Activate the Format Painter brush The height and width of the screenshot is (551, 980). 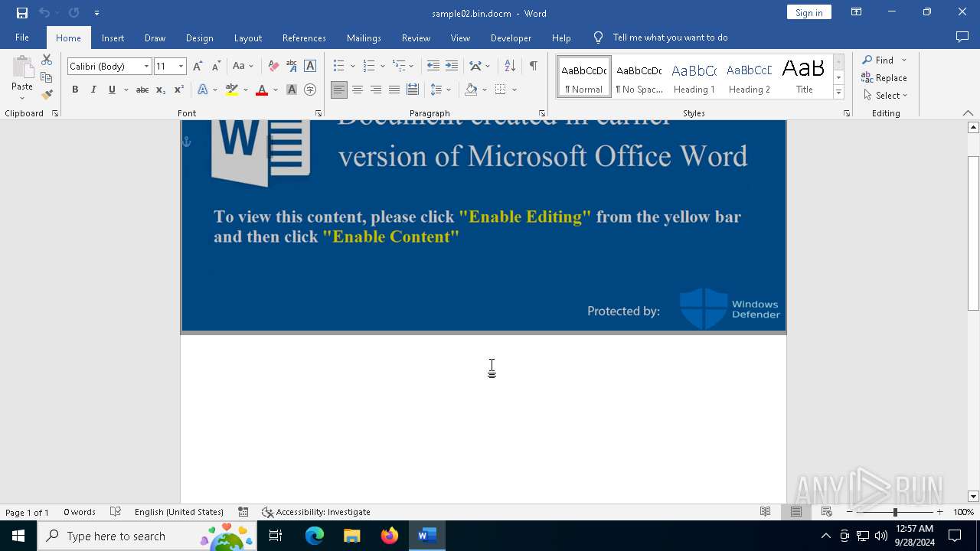click(x=47, y=95)
